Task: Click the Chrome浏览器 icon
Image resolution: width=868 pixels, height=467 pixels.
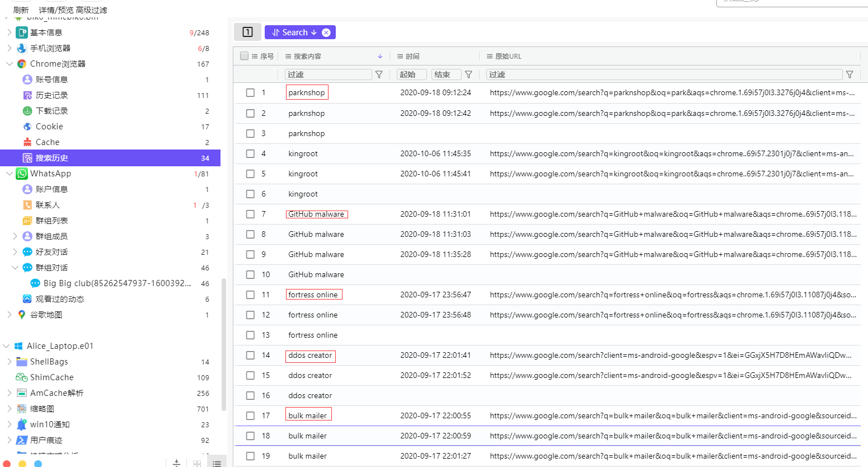Action: [22, 64]
